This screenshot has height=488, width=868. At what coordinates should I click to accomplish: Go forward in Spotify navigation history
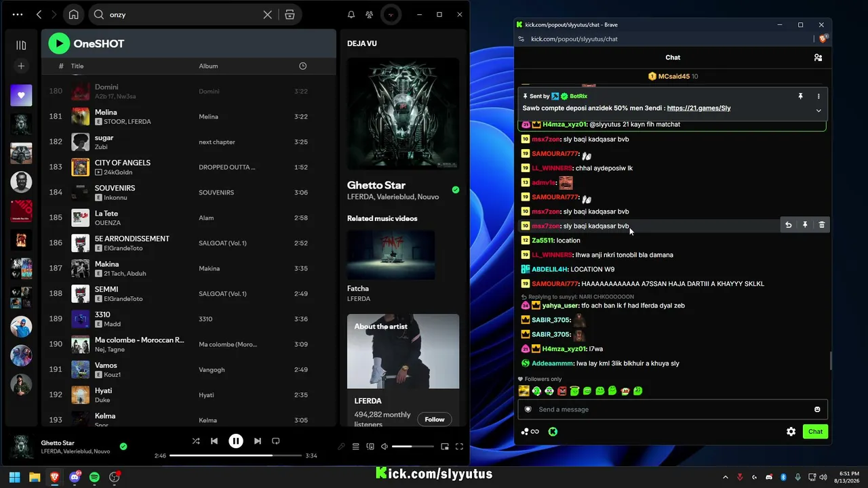point(54,14)
